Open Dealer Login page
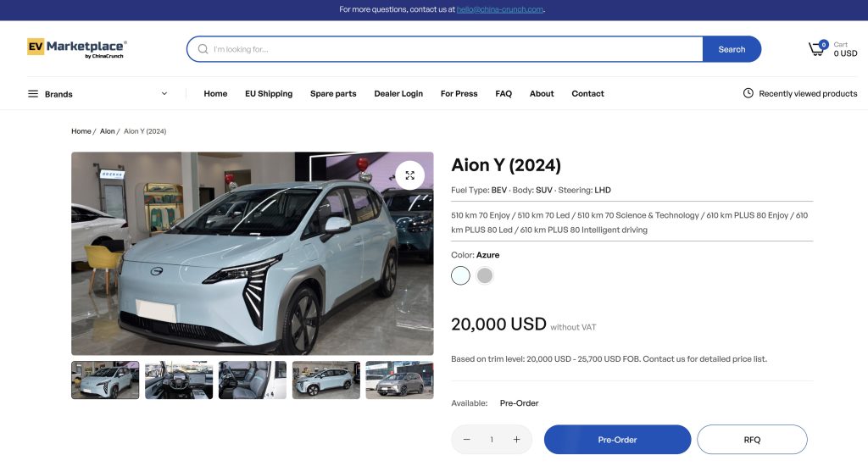This screenshot has width=868, height=466. tap(398, 93)
